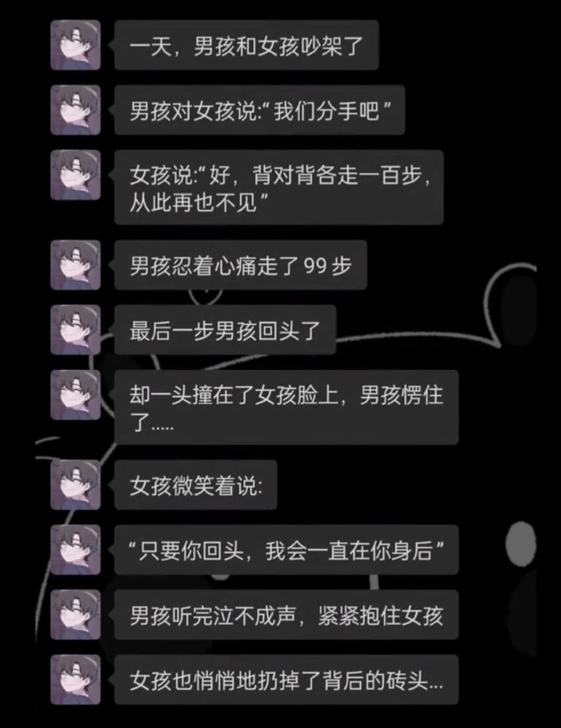Select the "我们分手吧" message bubble
Image resolution: width=561 pixels, height=728 pixels.
259,110
